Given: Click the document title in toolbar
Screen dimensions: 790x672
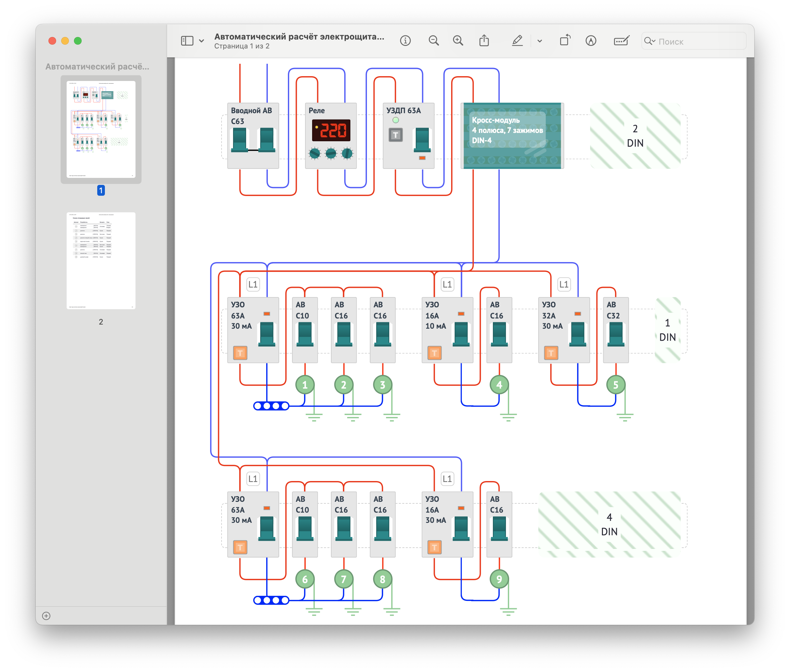Looking at the screenshot, I should coord(299,37).
